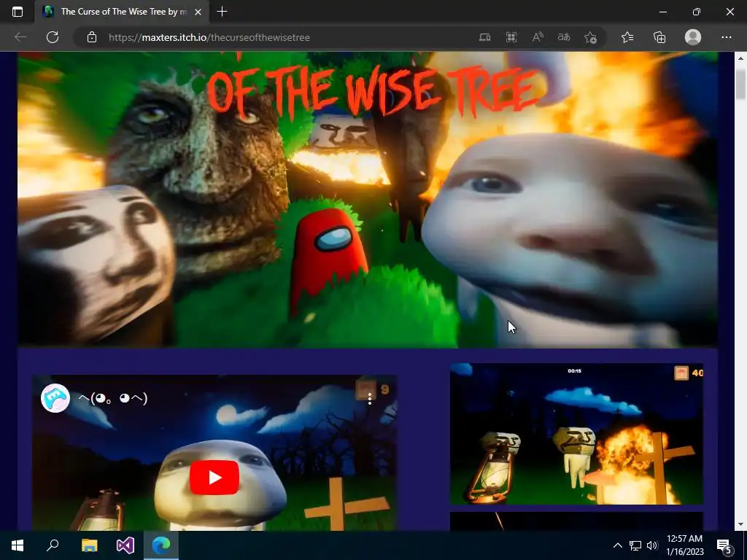Open the volume control tray icon
The height and width of the screenshot is (560, 747).
[x=652, y=545]
